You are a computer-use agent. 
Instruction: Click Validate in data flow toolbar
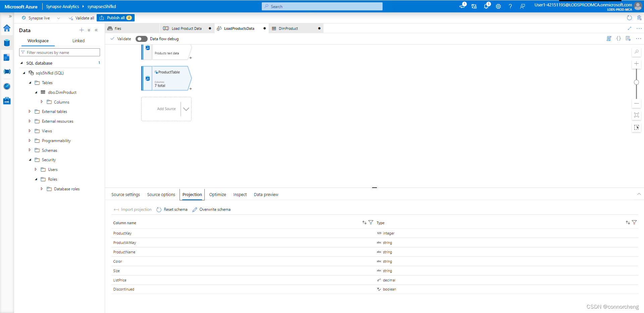pyautogui.click(x=121, y=39)
